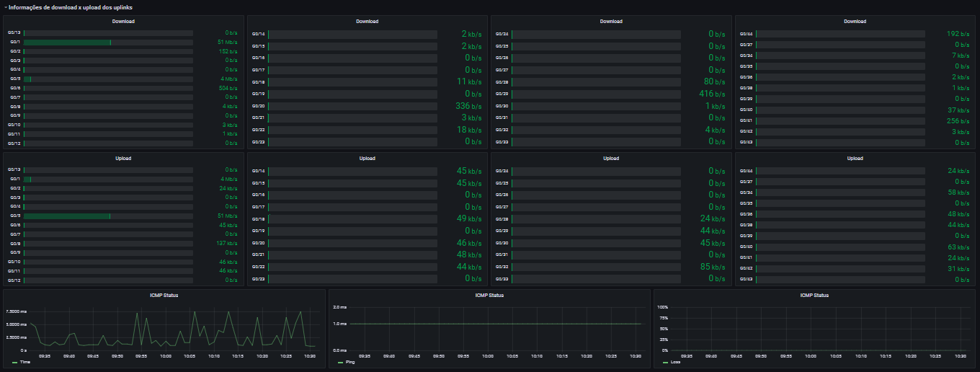Open the Download panel title containing G0/44
The width and height of the screenshot is (980, 372).
(x=855, y=22)
